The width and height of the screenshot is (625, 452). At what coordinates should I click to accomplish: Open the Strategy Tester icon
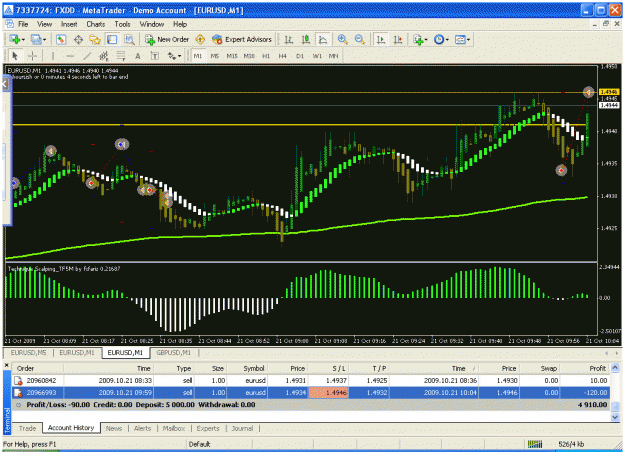[x=129, y=39]
